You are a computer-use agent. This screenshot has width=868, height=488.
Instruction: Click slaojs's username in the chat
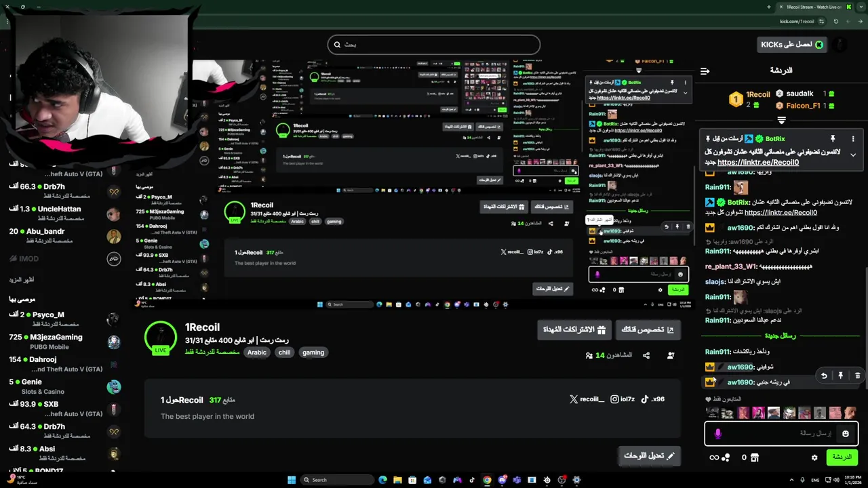point(715,281)
